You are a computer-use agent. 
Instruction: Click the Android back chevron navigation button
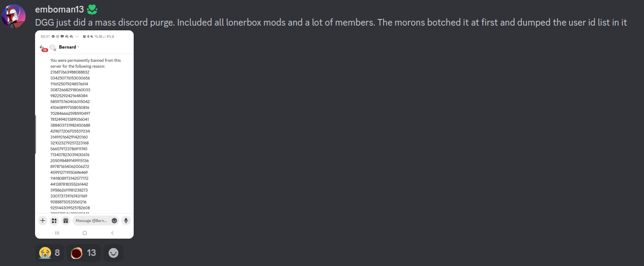112,233
